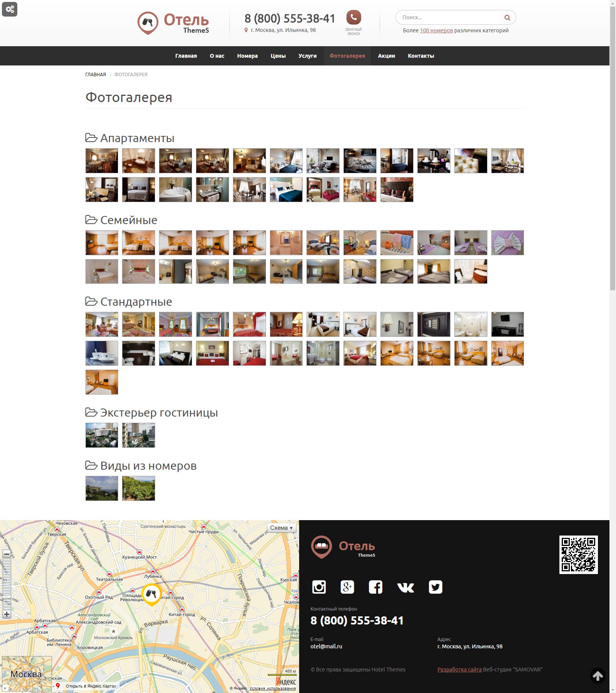This screenshot has width=616, height=693.
Task: Open the settings gears panel icon
Action: click(x=10, y=9)
